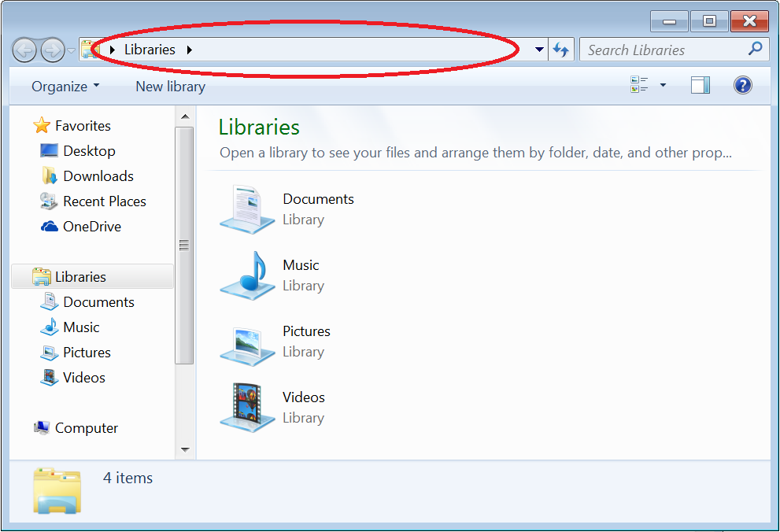
Task: Click the Back navigation arrow
Action: tap(25, 50)
